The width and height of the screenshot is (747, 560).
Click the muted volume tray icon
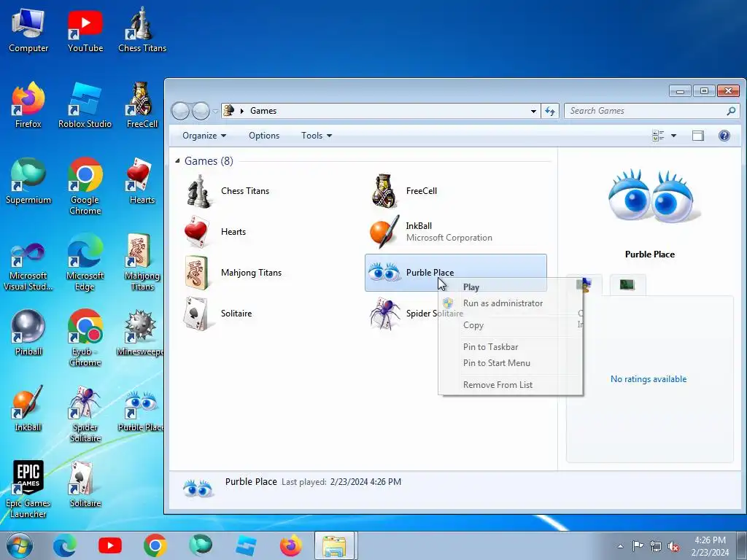point(673,546)
